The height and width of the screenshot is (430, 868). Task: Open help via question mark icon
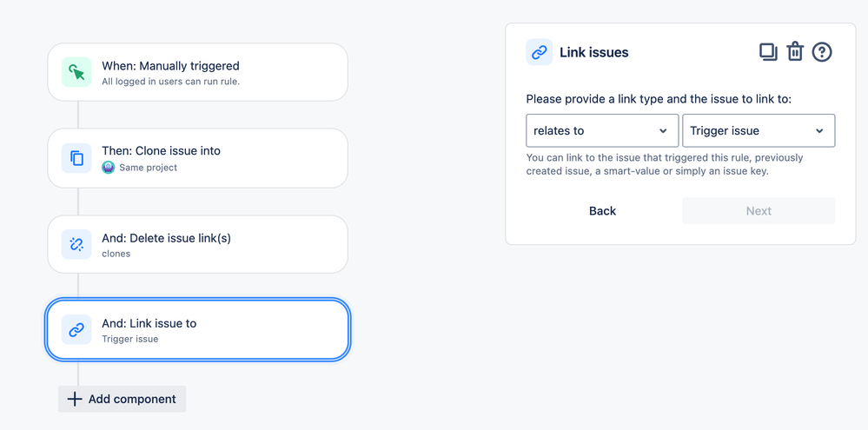coord(822,52)
